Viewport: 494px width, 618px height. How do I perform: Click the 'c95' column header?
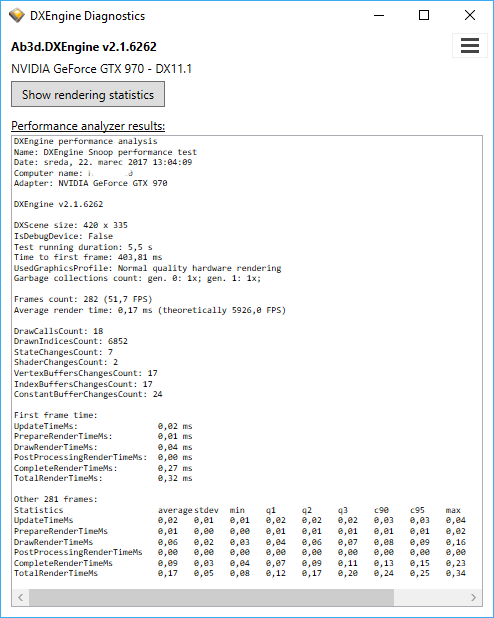(x=417, y=510)
